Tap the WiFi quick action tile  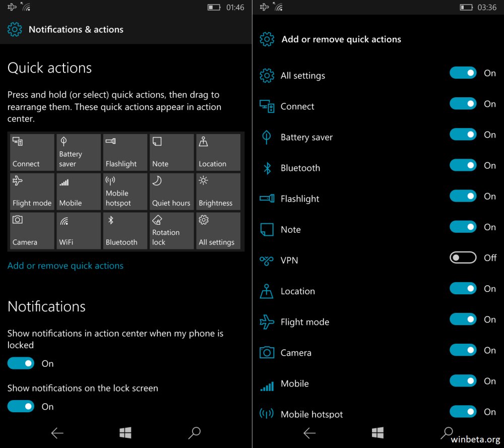78,231
